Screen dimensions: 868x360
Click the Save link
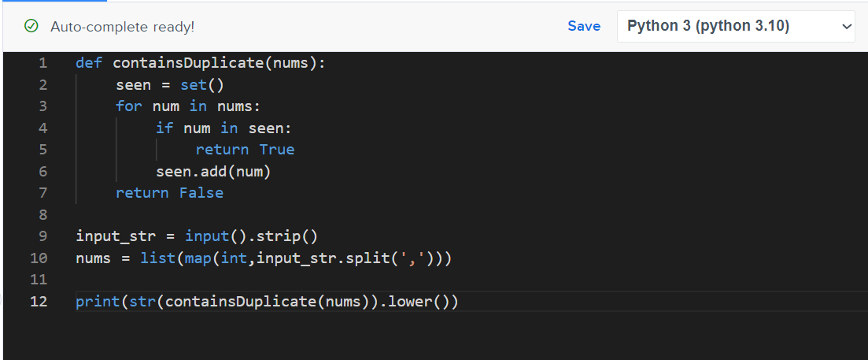(584, 26)
